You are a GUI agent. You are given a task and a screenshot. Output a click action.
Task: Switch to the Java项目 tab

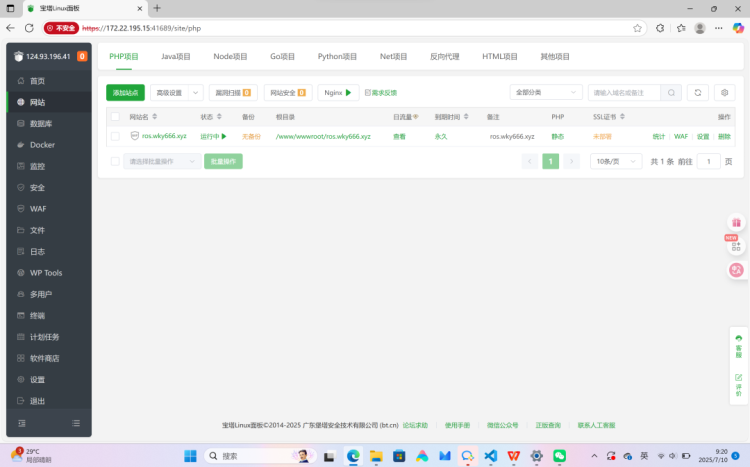point(176,57)
